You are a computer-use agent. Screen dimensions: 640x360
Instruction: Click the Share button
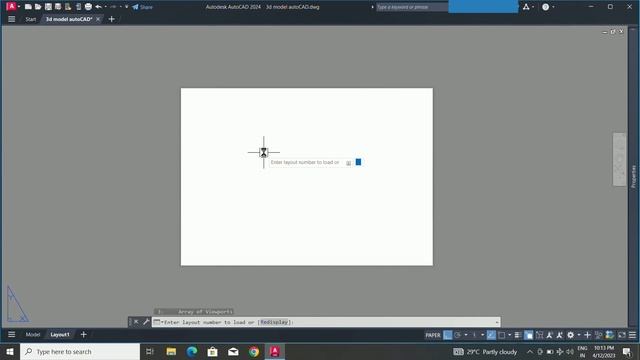(x=142, y=7)
